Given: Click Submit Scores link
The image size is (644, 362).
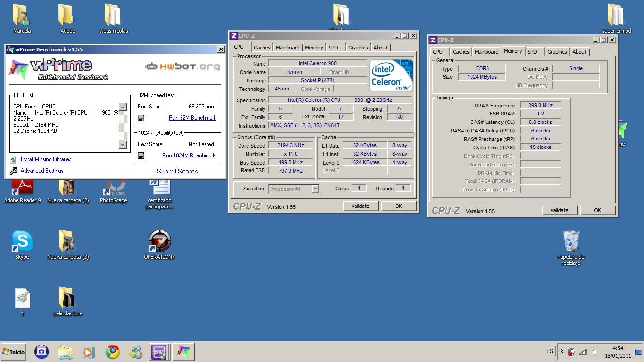Looking at the screenshot, I should (x=177, y=171).
